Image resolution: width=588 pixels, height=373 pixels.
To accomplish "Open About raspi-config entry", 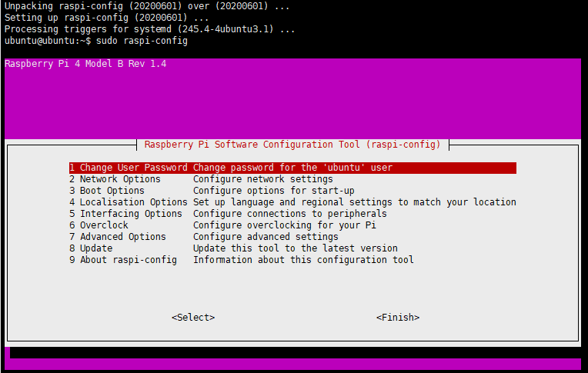I will tap(123, 260).
